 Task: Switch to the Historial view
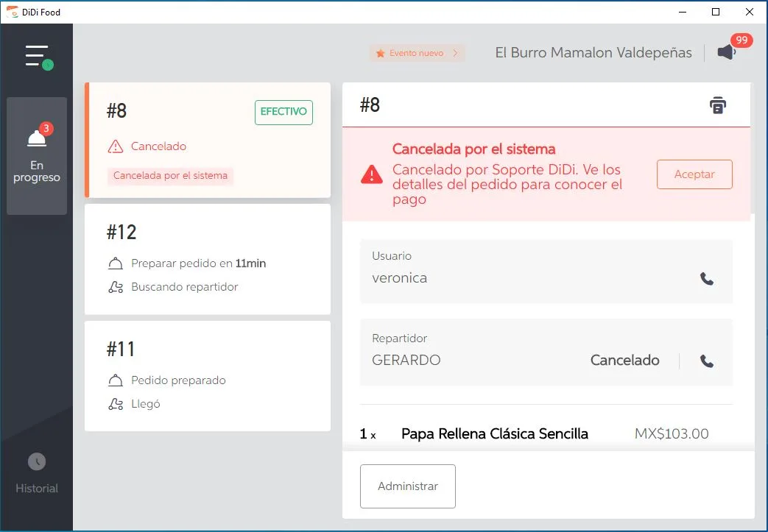[36, 475]
